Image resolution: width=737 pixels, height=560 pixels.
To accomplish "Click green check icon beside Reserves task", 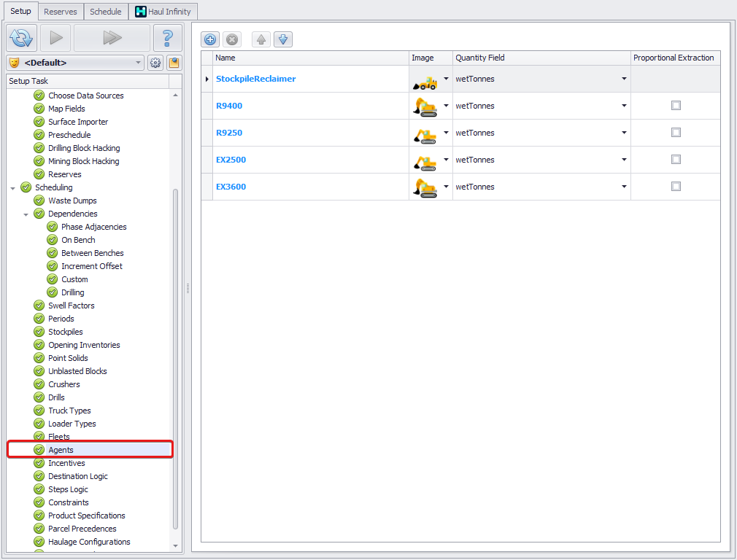I will (39, 174).
